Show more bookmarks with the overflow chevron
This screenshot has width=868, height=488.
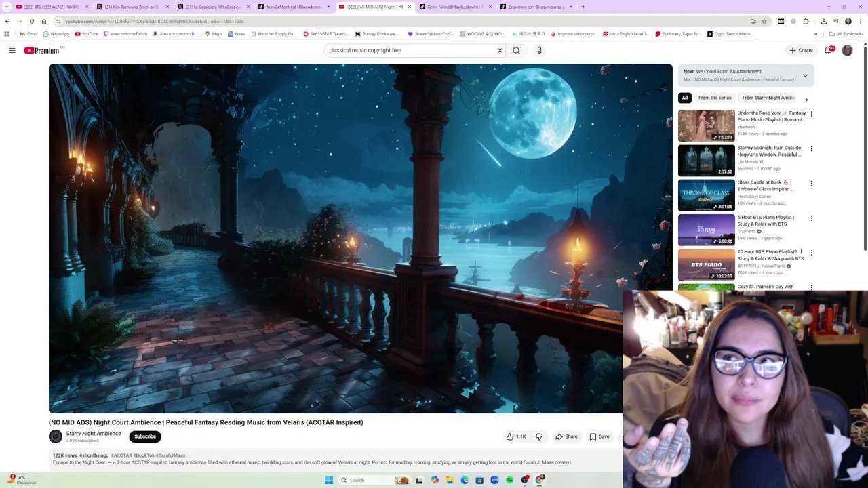point(816,34)
